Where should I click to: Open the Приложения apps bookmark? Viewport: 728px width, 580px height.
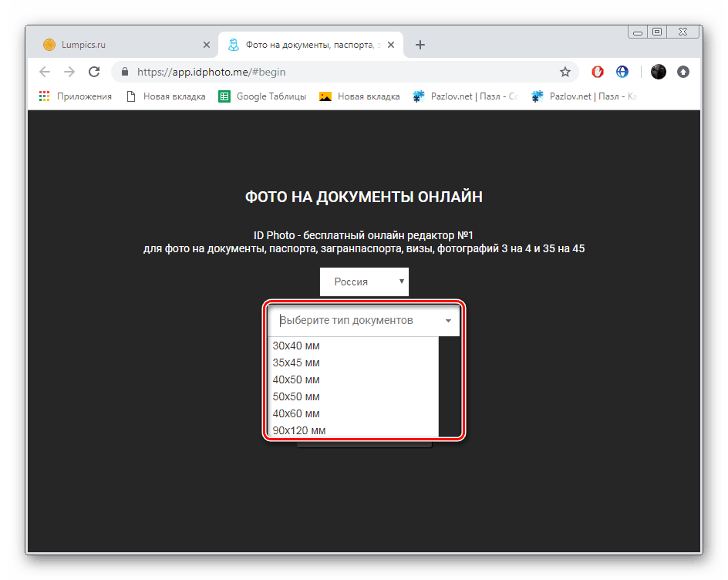(76, 96)
